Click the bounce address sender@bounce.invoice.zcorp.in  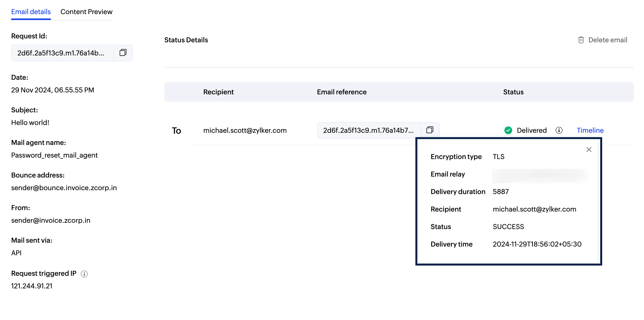[64, 188]
